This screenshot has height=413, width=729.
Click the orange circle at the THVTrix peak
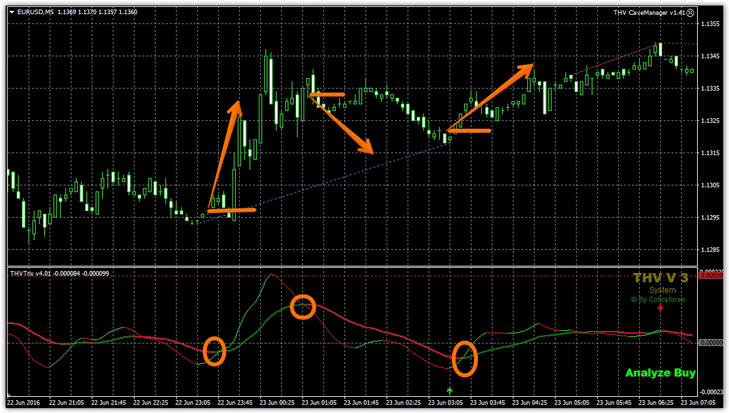point(303,307)
